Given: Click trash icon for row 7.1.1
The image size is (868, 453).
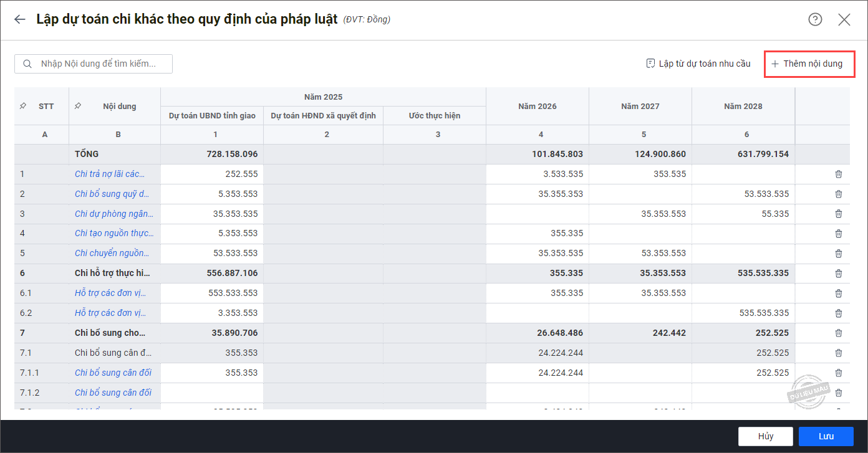Looking at the screenshot, I should tap(839, 373).
